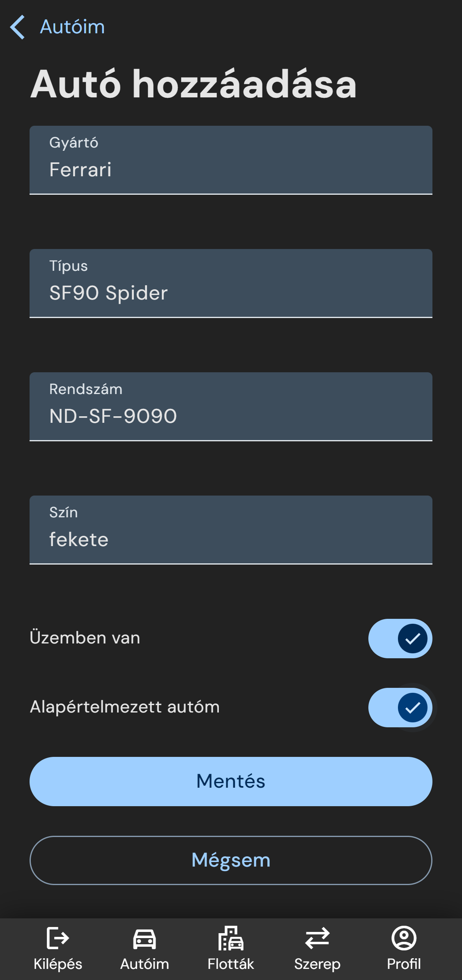Viewport: 462px width, 980px height.
Task: Go back via the Autóim header link
Action: click(x=72, y=27)
